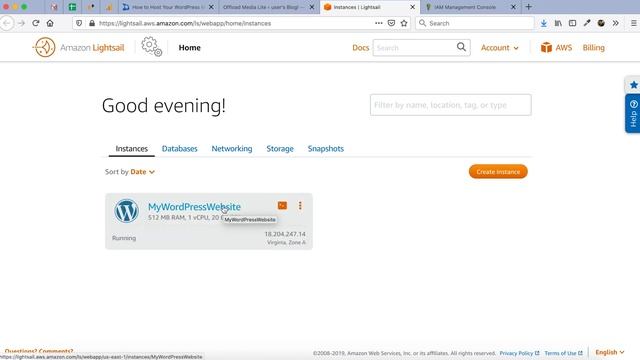
Task: Go to the browser home page
Action: 50,23
